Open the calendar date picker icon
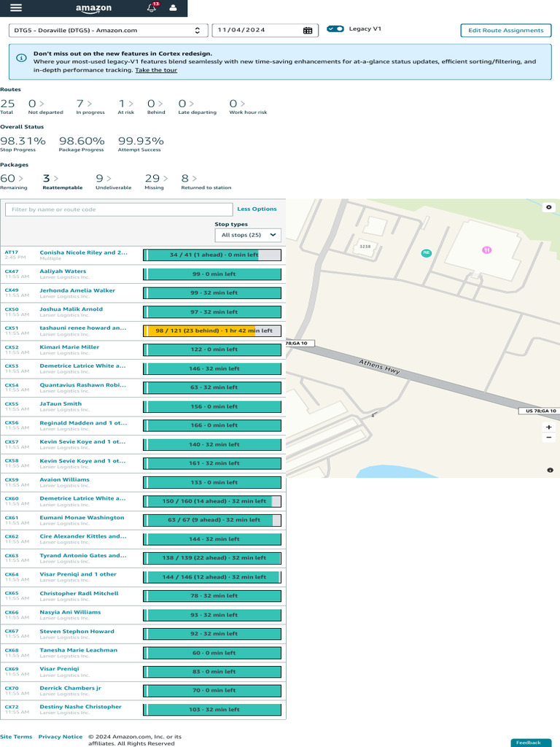This screenshot has height=747, width=560. [x=308, y=30]
